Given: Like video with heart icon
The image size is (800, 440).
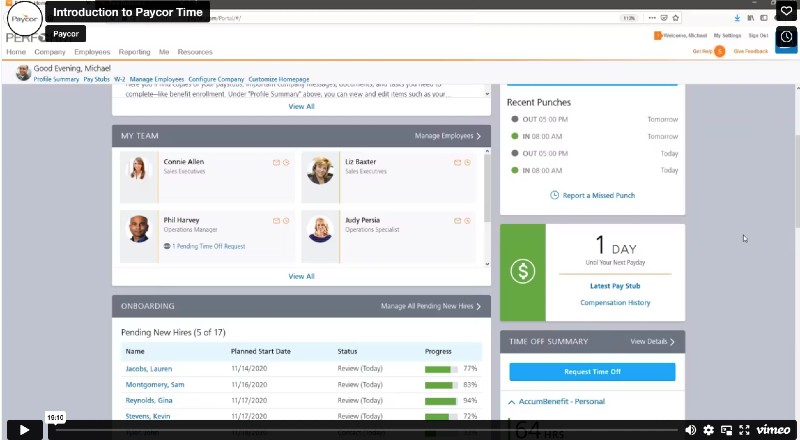Looking at the screenshot, I should point(786,11).
